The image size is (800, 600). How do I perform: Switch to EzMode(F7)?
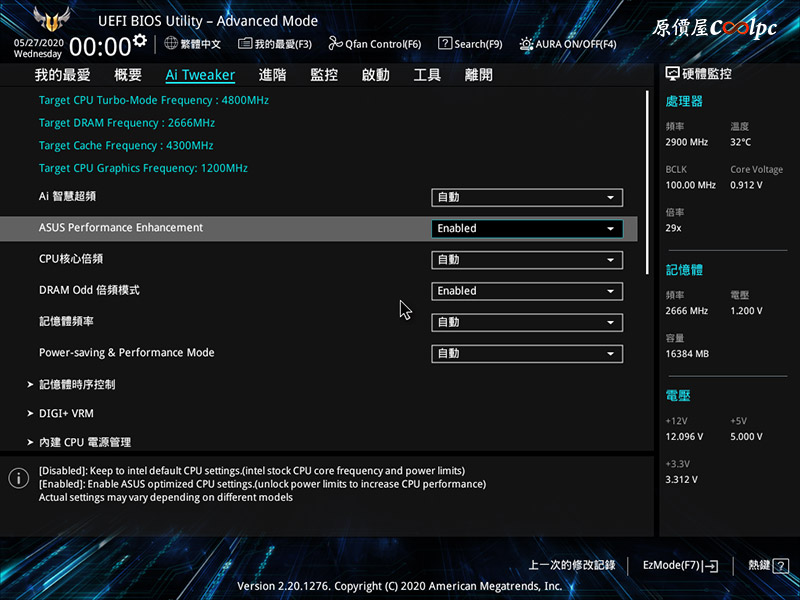point(681,565)
